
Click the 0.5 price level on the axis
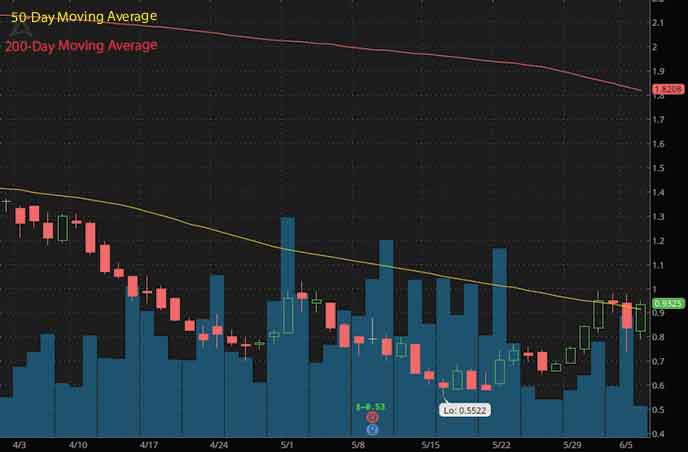coord(658,409)
